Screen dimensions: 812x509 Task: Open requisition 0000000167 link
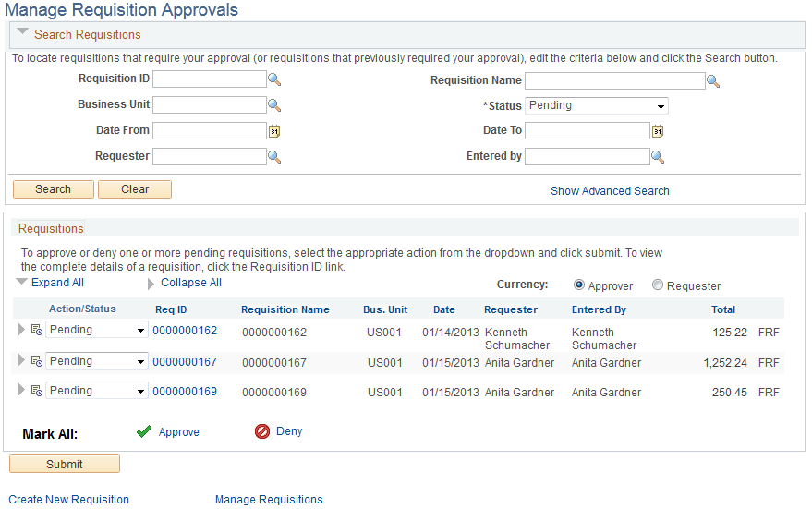(185, 362)
